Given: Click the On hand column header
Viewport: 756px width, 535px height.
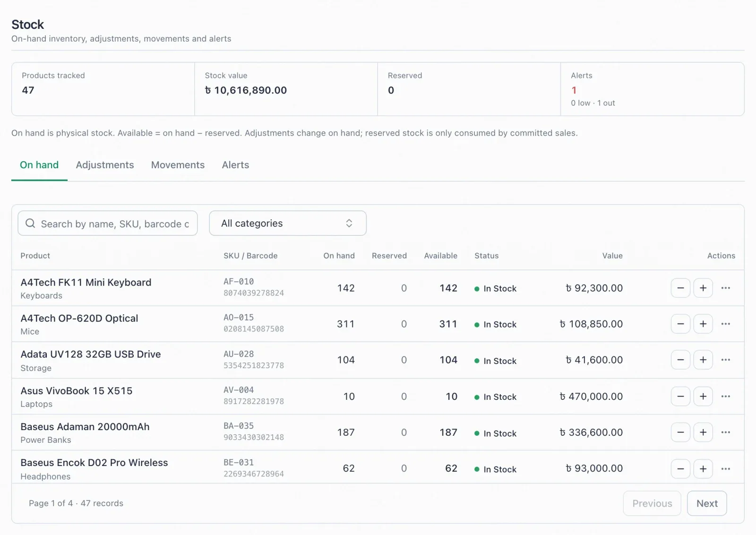Looking at the screenshot, I should (339, 256).
